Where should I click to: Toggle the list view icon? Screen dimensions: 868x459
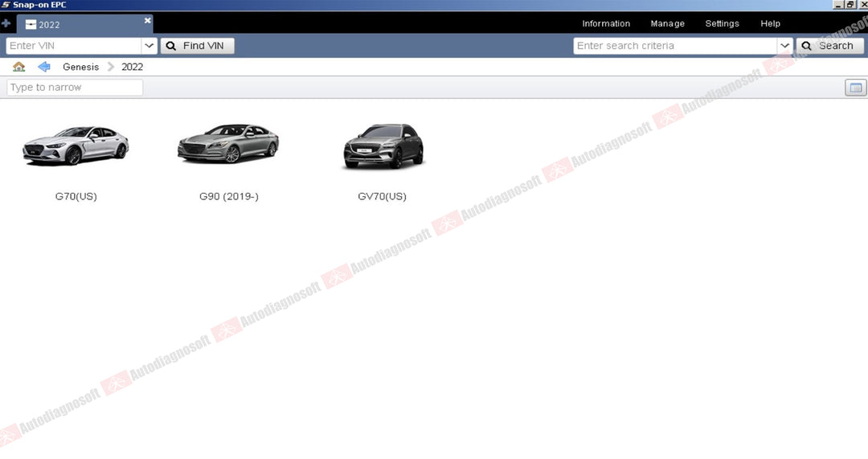pos(855,88)
